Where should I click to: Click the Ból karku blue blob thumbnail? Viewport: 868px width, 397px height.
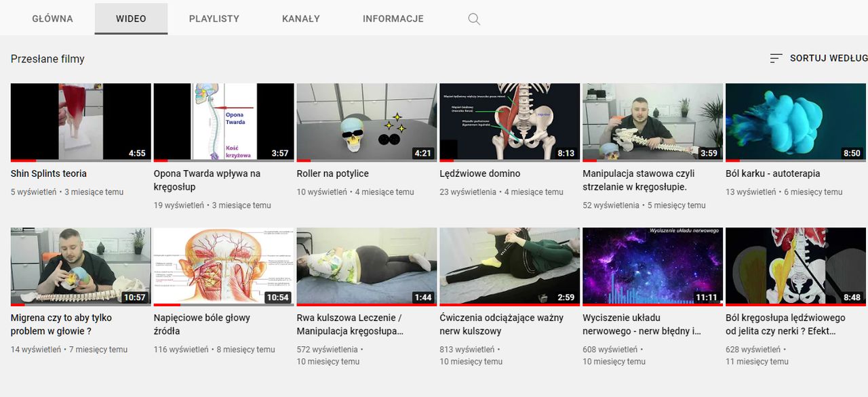point(795,122)
